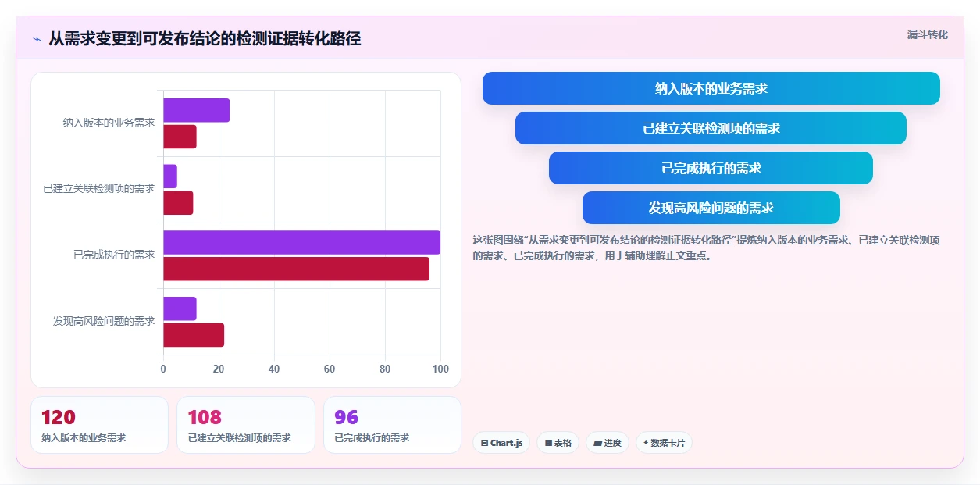This screenshot has height=485, width=980.
Task: Click the red bar for 发现高风险问题的需求
Action: 194,335
